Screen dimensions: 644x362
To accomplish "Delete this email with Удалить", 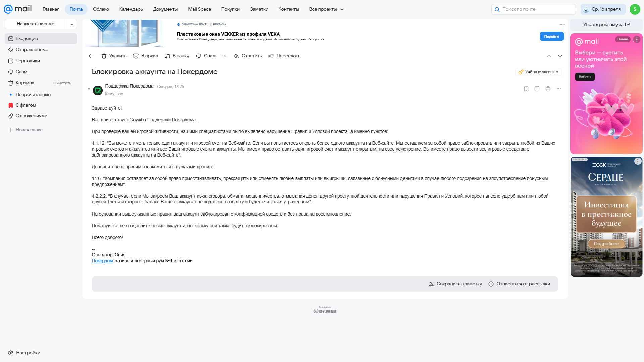I will pyautogui.click(x=114, y=56).
